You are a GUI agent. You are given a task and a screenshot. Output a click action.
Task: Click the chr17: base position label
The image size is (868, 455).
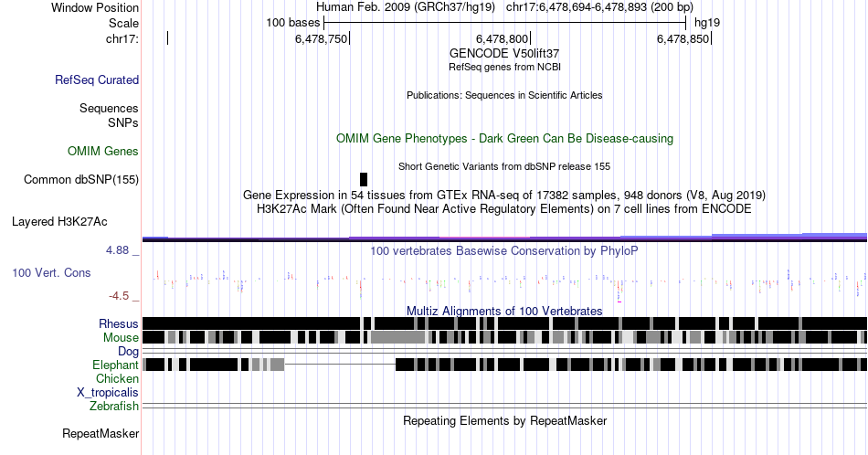pyautogui.click(x=122, y=38)
